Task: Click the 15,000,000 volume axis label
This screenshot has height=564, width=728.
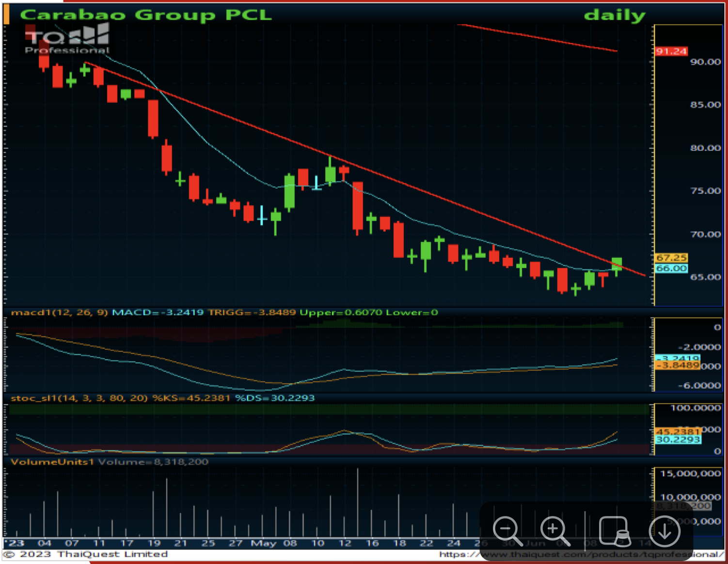Action: (x=691, y=473)
